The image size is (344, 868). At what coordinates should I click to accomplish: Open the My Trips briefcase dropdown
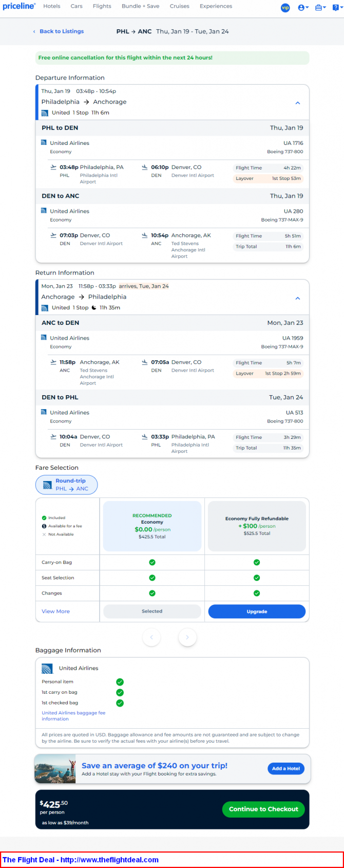tap(320, 8)
